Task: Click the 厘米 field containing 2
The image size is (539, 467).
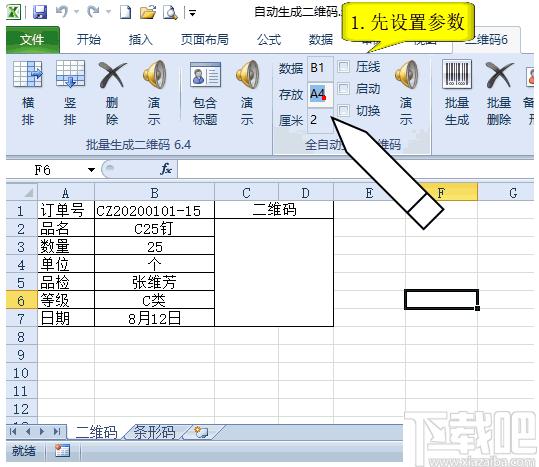Action: 320,120
